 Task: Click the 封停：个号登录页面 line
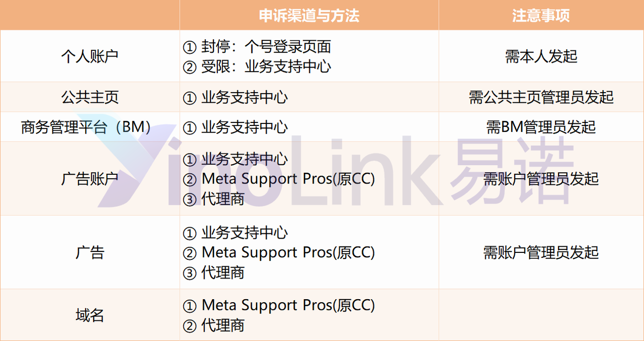click(x=257, y=47)
